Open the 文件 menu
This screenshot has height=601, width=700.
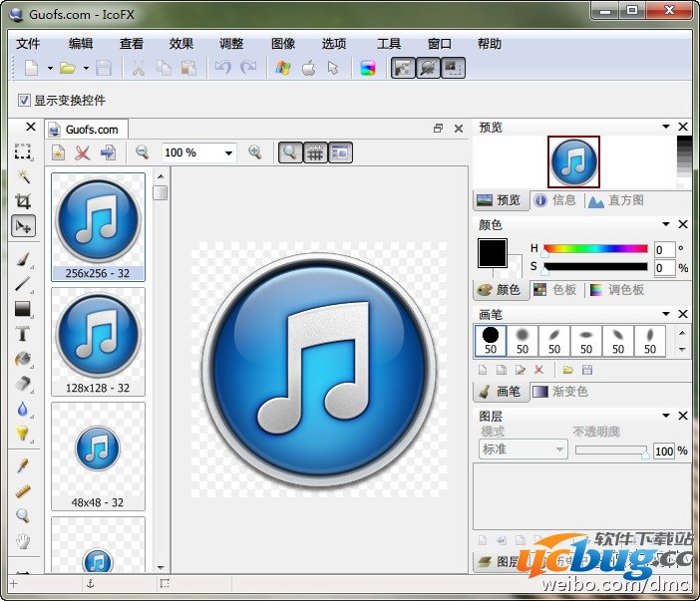point(28,44)
